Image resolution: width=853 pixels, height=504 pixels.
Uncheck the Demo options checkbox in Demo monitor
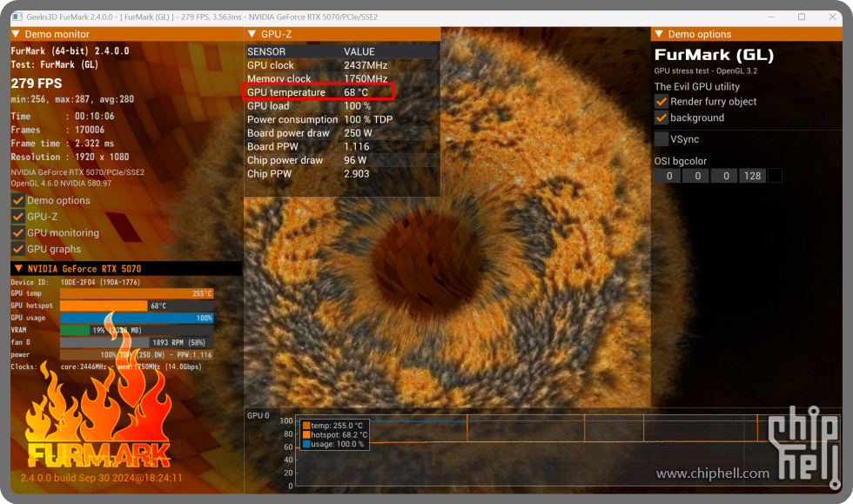point(18,200)
